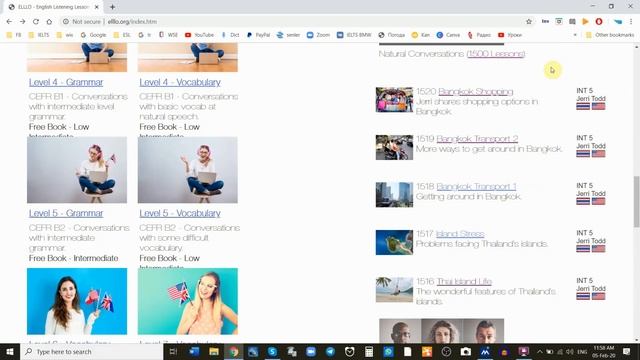Bookmark this page with the star icon
The width and height of the screenshot is (640, 360).
tap(529, 22)
